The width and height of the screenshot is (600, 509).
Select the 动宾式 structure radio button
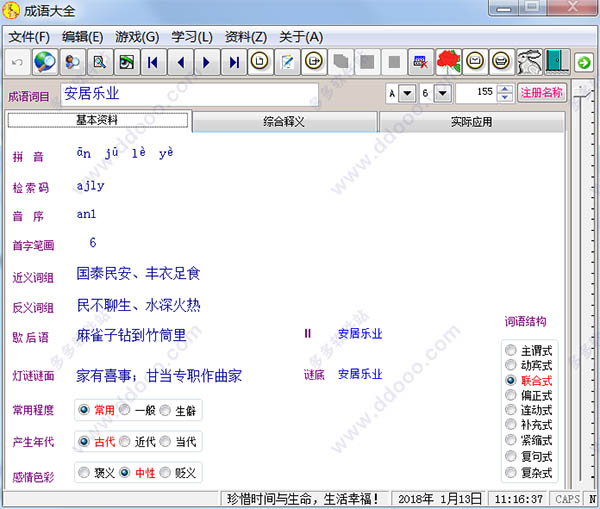(x=510, y=365)
